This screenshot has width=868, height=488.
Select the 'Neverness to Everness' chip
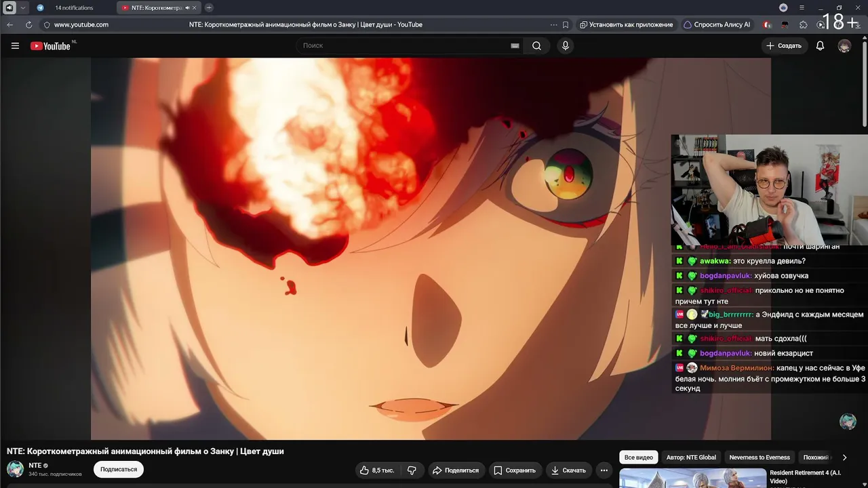759,457
